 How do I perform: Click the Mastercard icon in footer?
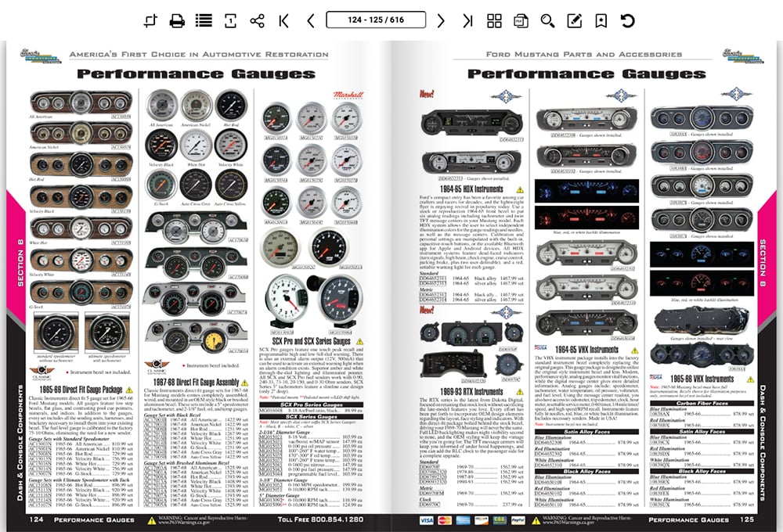click(445, 520)
